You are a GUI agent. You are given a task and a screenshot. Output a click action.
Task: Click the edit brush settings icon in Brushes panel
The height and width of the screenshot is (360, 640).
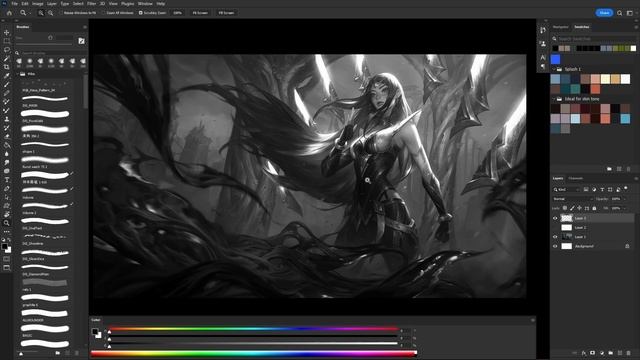pyautogui.click(x=81, y=41)
